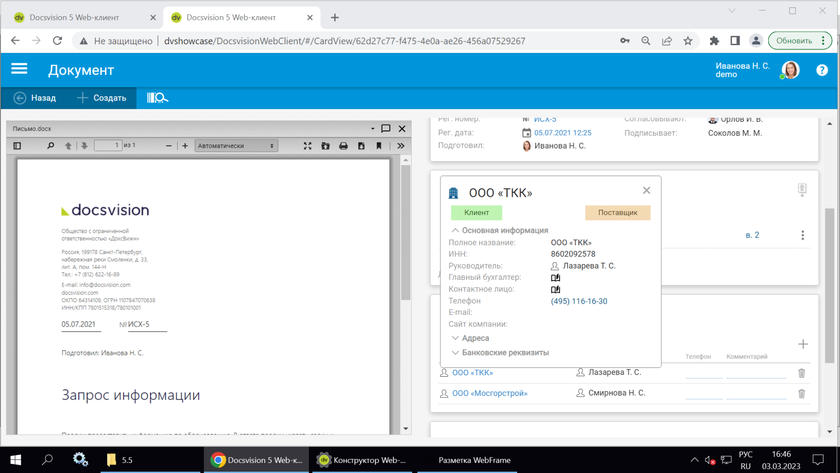Close the ООО «ТКК» popup card
The width and height of the screenshot is (840, 473).
(x=646, y=190)
